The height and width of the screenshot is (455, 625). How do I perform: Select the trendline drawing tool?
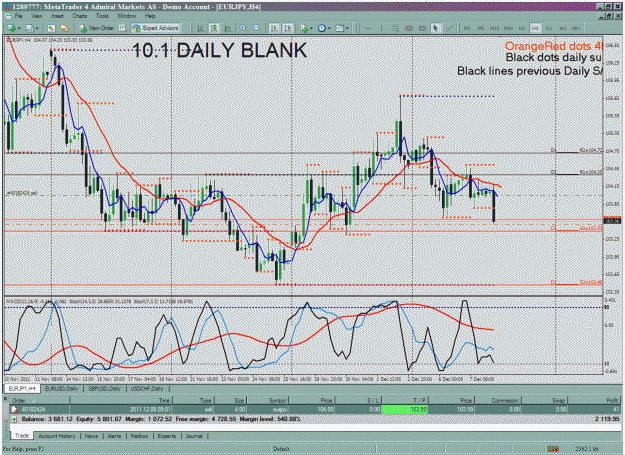[449, 28]
